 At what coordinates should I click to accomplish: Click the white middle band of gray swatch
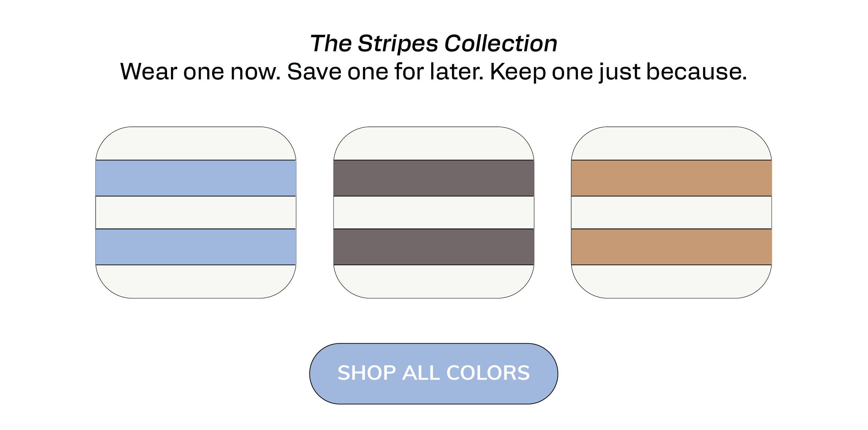point(434,213)
